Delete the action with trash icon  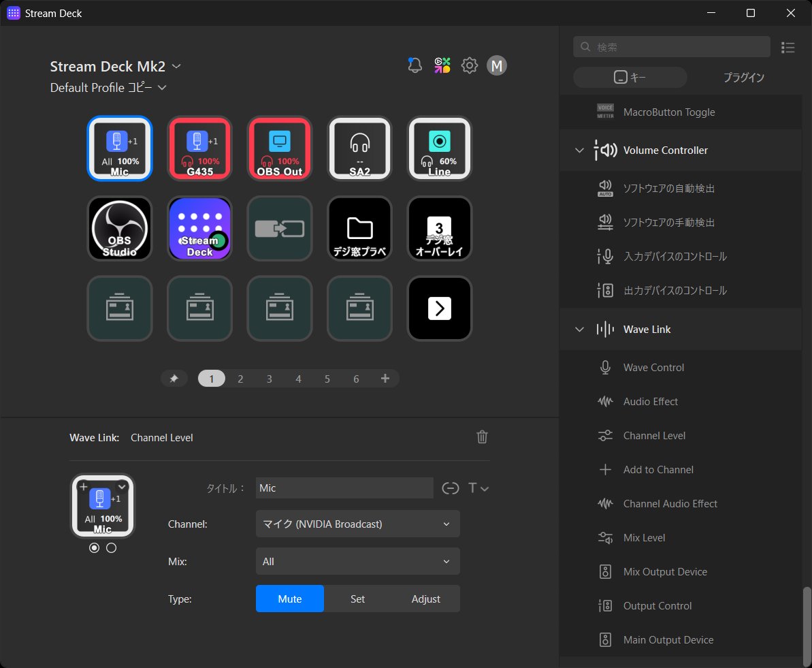pos(482,437)
